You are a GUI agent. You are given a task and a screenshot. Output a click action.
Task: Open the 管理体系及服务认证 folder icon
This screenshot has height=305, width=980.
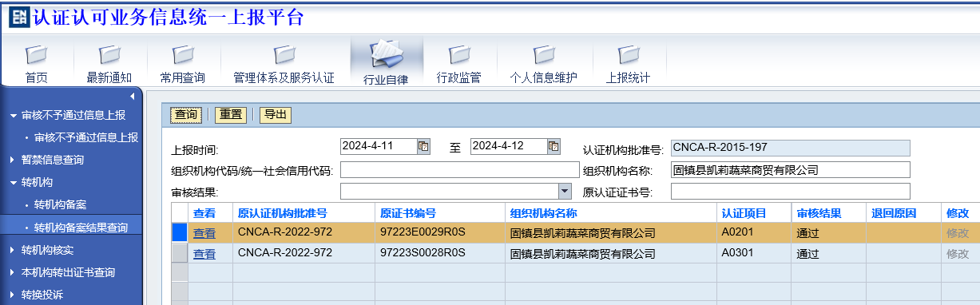(284, 55)
